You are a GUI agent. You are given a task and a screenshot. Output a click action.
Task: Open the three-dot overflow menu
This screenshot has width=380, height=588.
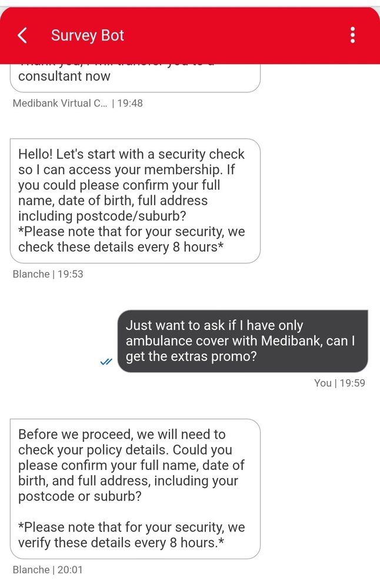tap(352, 35)
